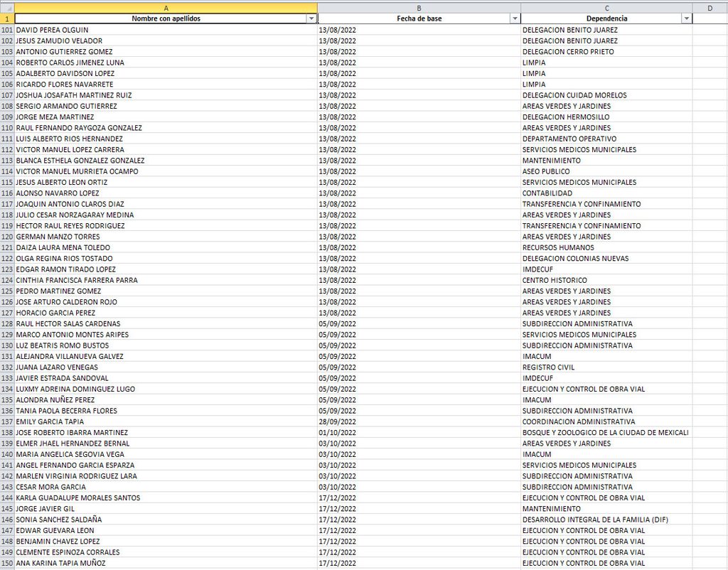Select 'DESARROLLO INTEGRAL DE LA FAMILIA (DIF)'
Viewport: 728px width, 570px height.
[606, 520]
